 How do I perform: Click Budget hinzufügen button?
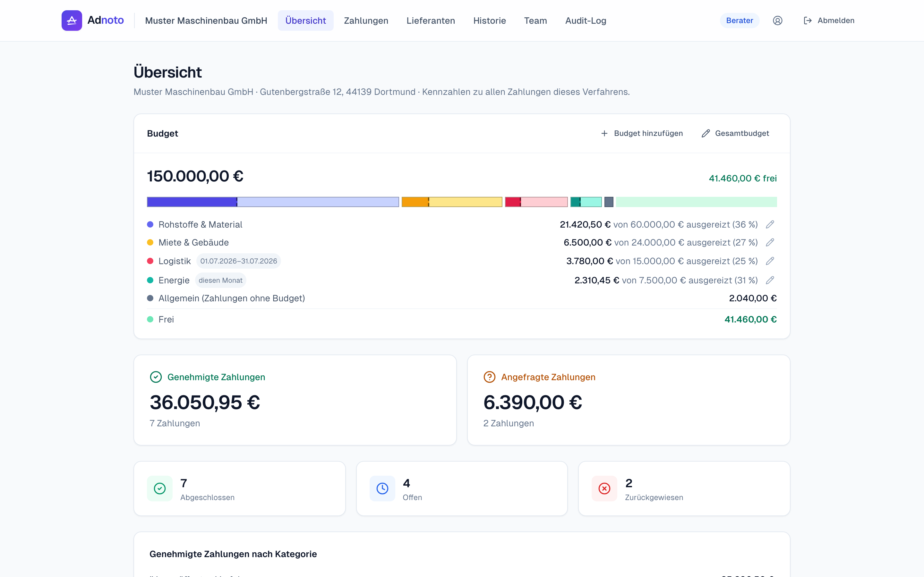pos(642,133)
